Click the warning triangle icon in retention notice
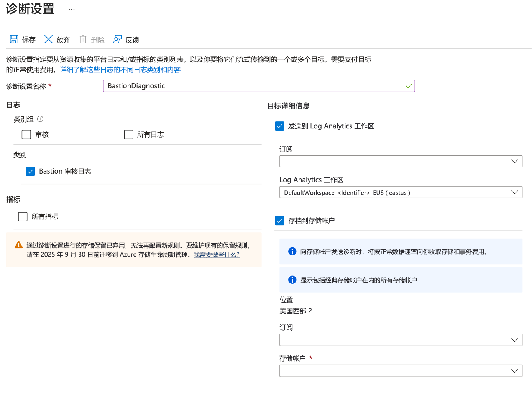 click(x=18, y=245)
